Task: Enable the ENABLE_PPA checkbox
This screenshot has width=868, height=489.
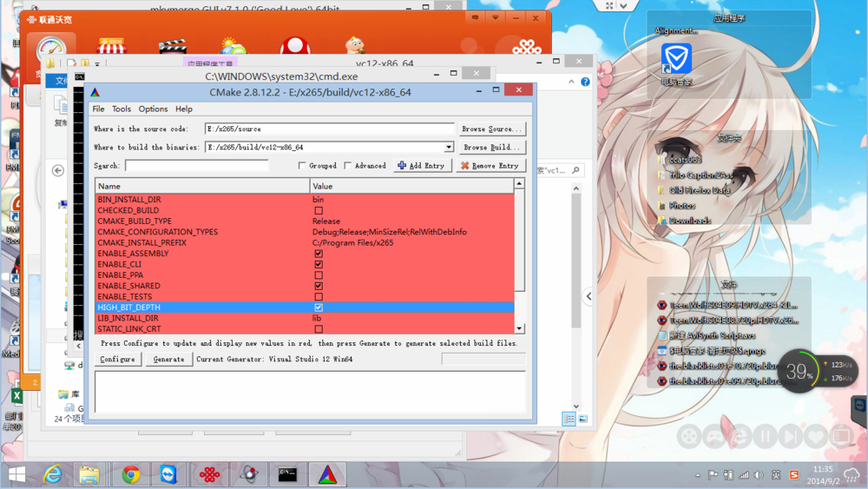Action: (319, 275)
